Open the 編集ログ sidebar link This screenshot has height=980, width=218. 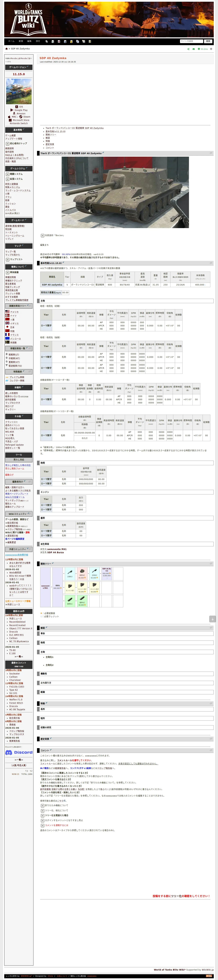pos(10,475)
